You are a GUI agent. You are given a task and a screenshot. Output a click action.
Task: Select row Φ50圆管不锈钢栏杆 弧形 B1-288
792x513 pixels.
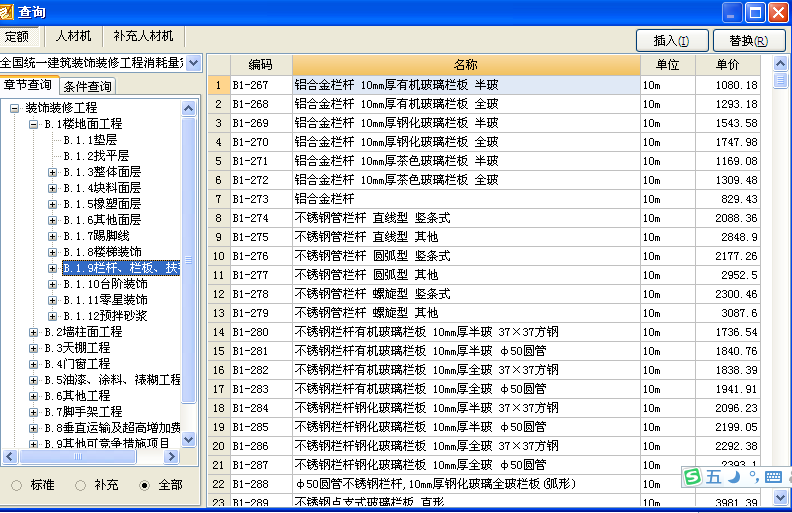click(484, 484)
